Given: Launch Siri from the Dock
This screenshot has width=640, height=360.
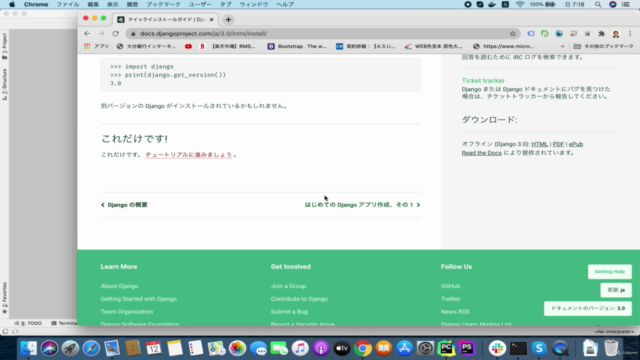Looking at the screenshot, I should point(49,348).
